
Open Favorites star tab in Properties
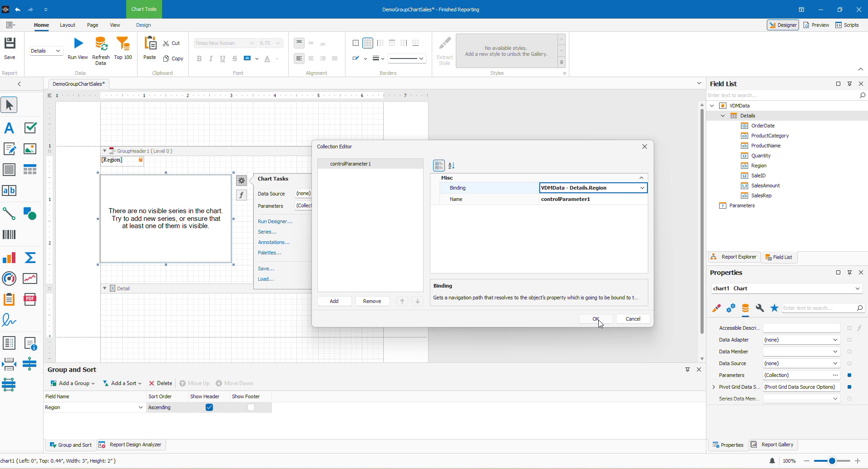774,308
